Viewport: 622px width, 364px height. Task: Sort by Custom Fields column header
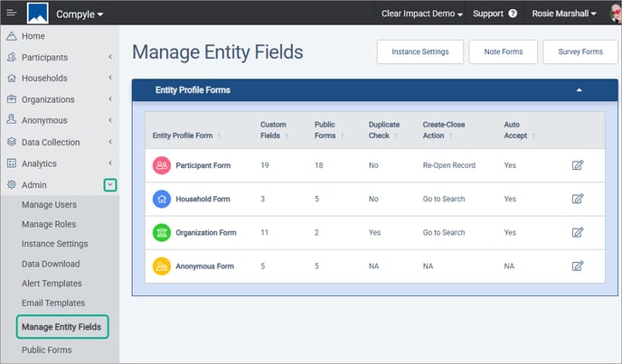coord(274,130)
